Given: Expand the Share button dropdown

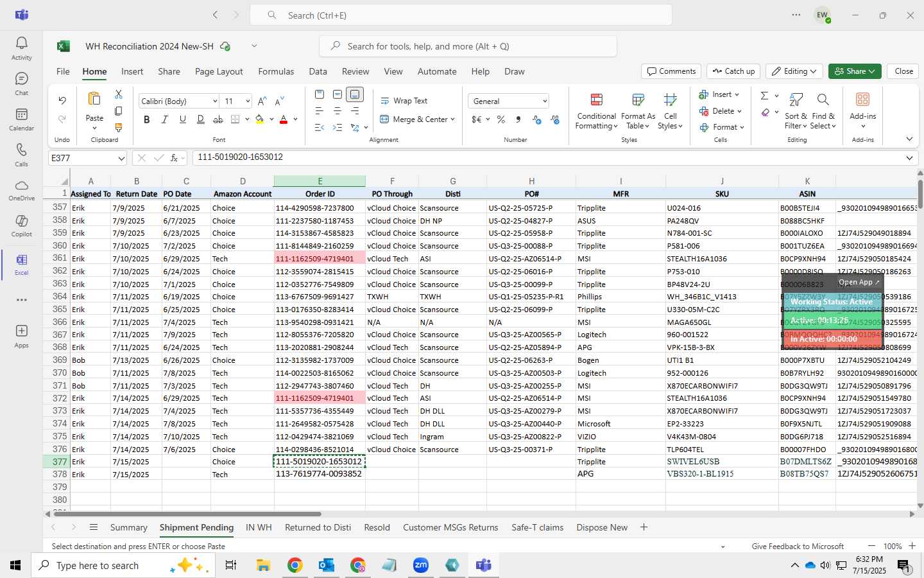Looking at the screenshot, I should click(872, 71).
